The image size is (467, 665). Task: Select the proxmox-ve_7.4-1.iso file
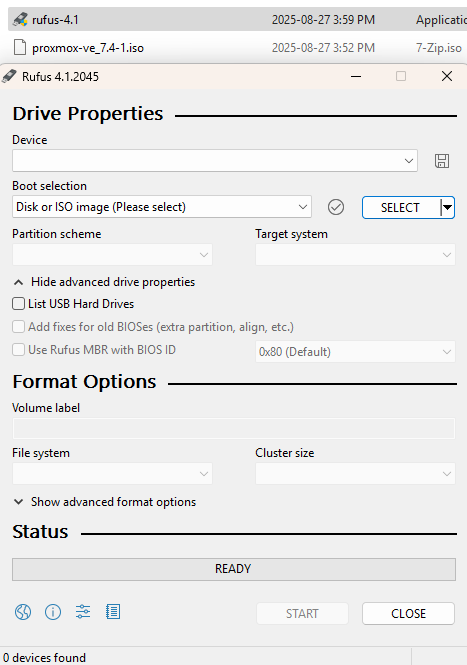pyautogui.click(x=88, y=48)
